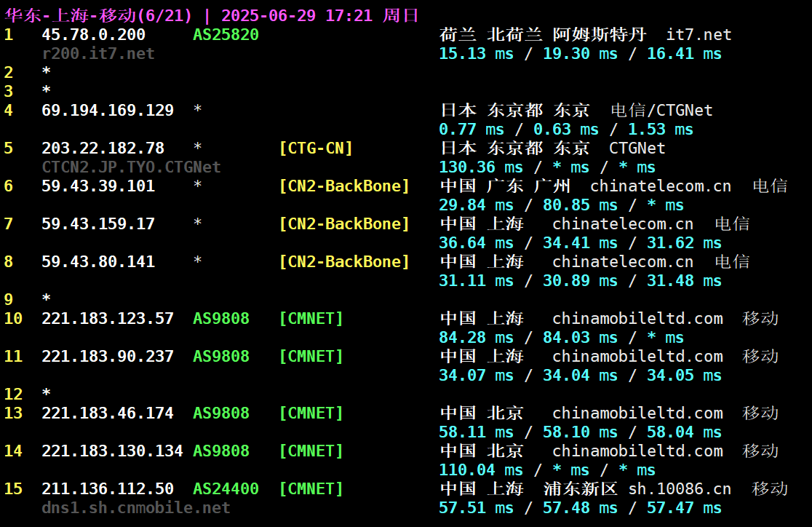
Task: Click AS9808 in hop 10
Action: point(221,318)
